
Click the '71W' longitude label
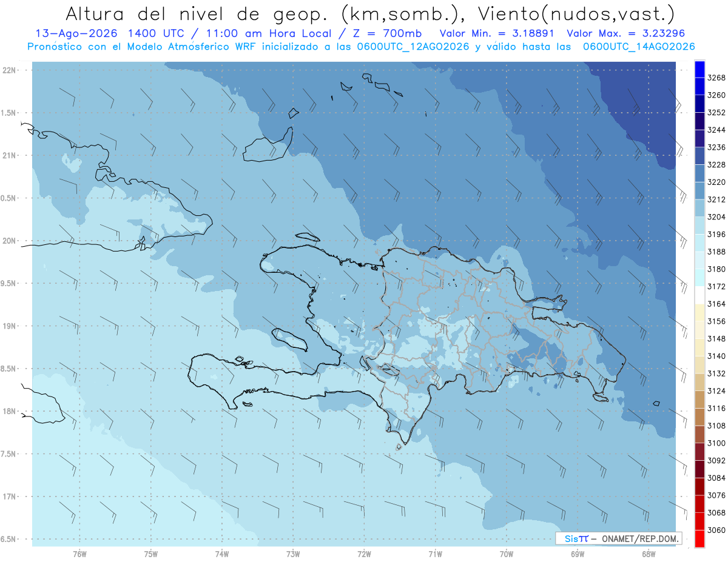(435, 554)
